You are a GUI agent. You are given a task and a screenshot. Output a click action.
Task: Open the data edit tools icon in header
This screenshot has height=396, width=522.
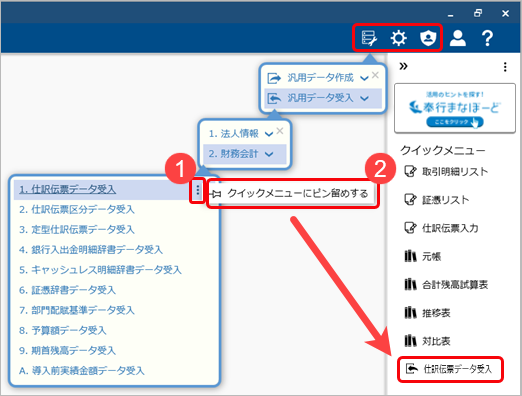pyautogui.click(x=369, y=38)
